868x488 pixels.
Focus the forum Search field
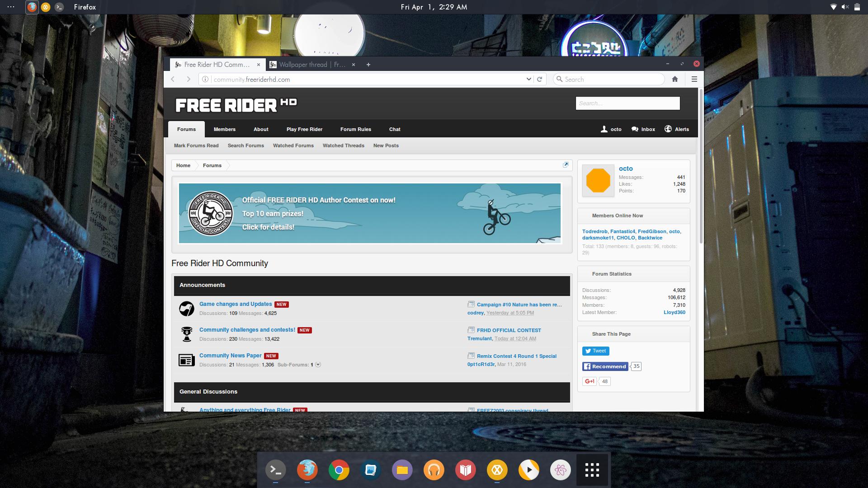pos(627,103)
